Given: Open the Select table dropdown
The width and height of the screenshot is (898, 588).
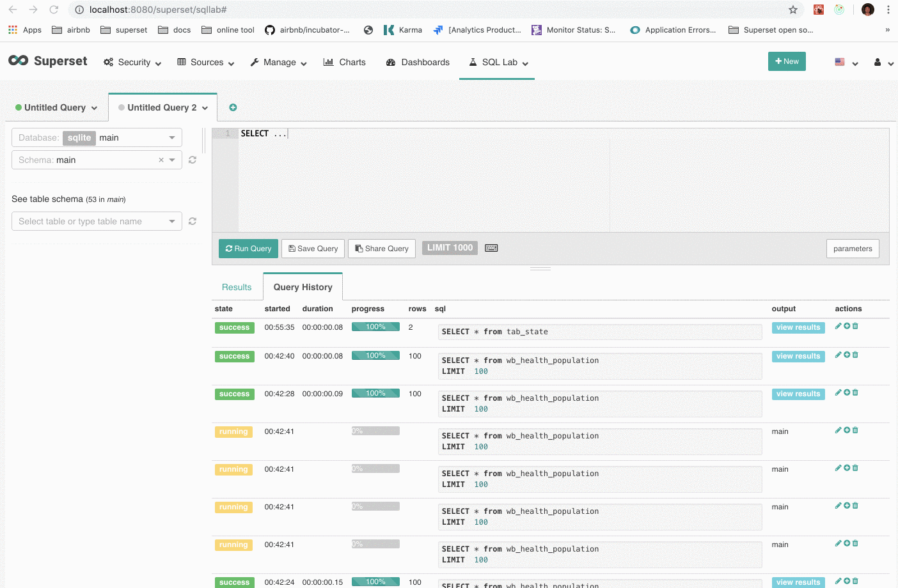Looking at the screenshot, I should (97, 221).
